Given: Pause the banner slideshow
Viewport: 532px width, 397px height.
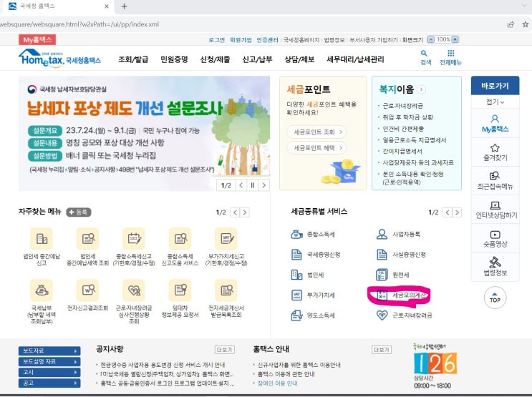Looking at the screenshot, I should click(253, 185).
